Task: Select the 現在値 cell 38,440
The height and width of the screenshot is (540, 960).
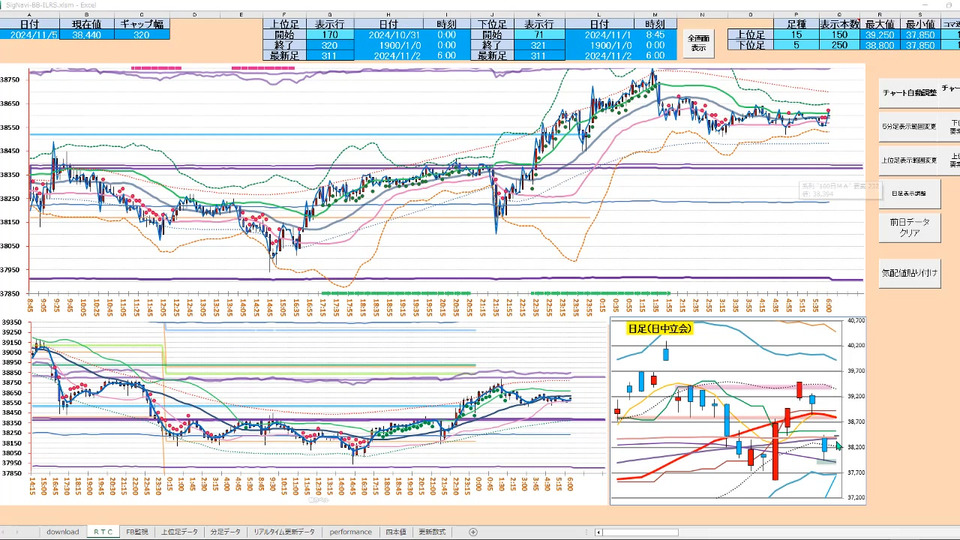Action: coord(86,35)
